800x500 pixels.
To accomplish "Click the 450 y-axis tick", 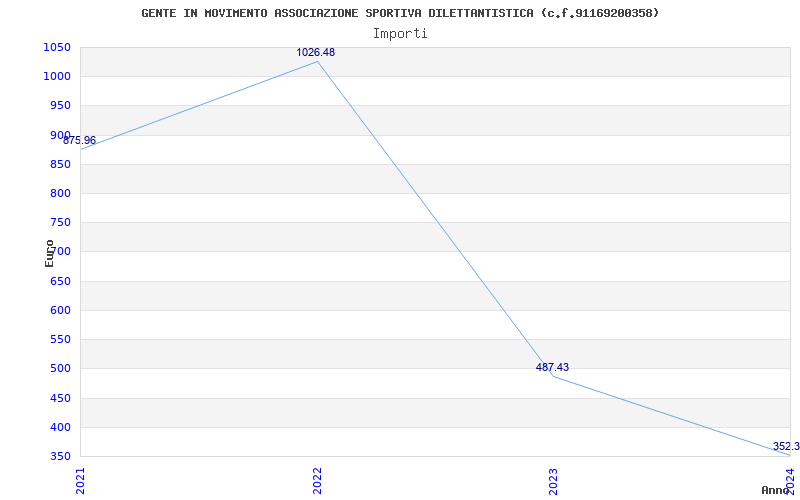I will (x=60, y=398).
